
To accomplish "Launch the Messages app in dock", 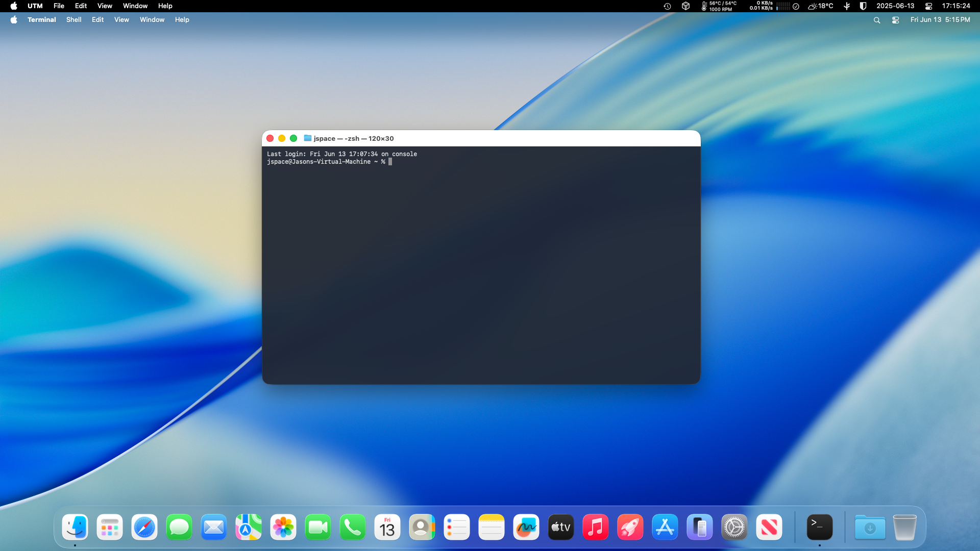I will click(x=179, y=528).
